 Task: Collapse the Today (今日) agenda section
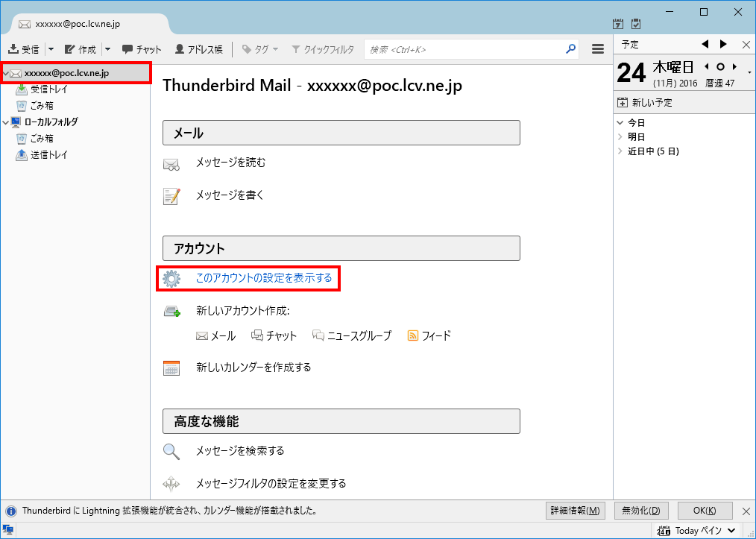pos(620,122)
